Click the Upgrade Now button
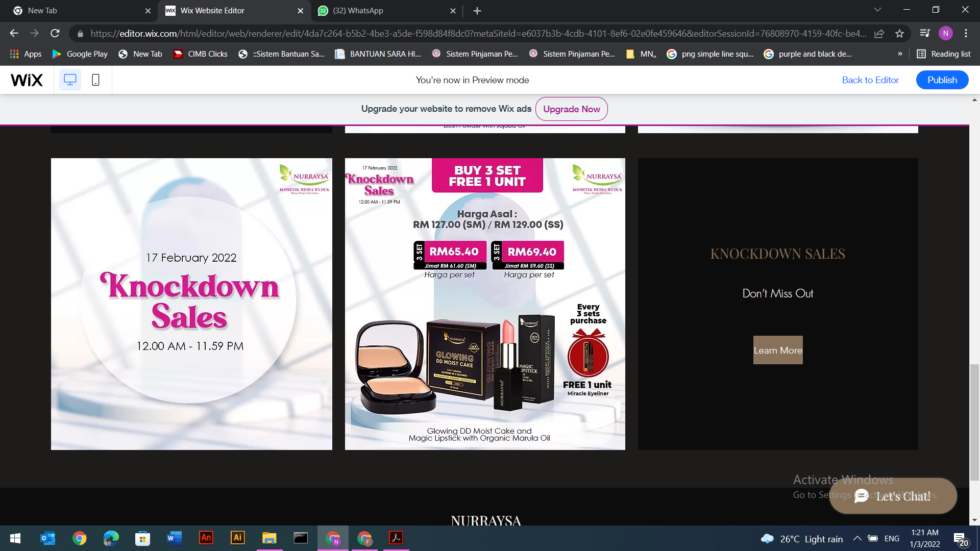 (571, 109)
